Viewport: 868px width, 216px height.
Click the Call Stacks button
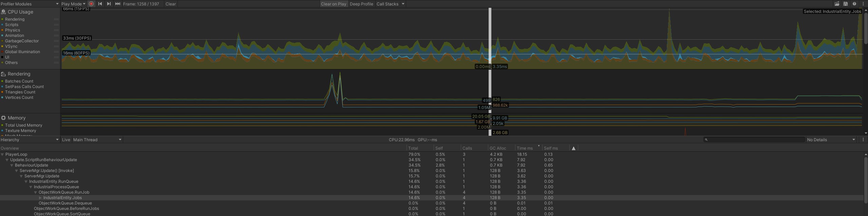[387, 4]
